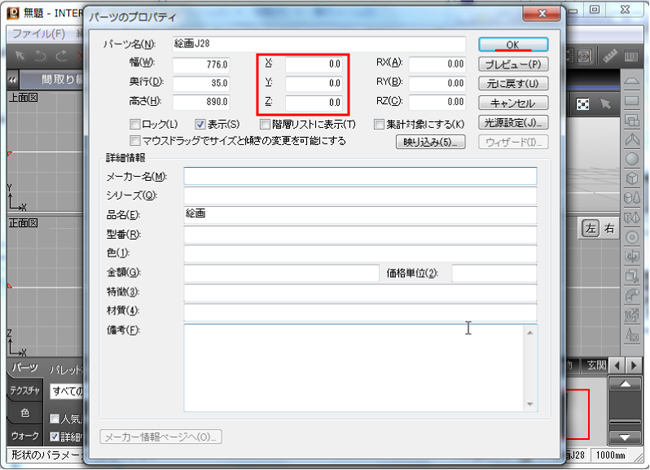Switch to the 色 tab at bottom left
Viewport: 650px width, 470px height.
pos(24,413)
